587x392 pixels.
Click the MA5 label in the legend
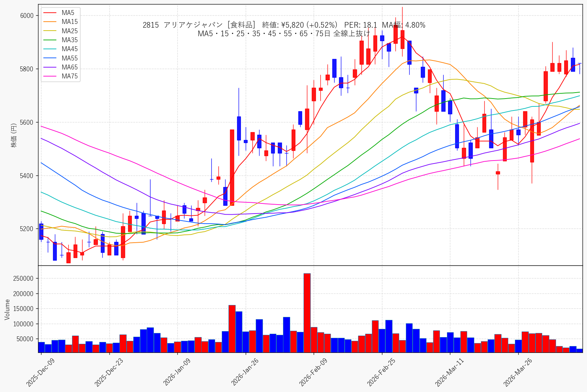[68, 13]
